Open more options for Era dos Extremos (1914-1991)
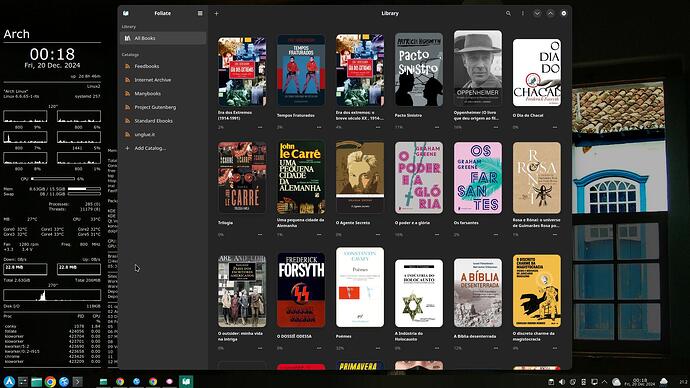Viewport: 690px width, 388px height. [x=260, y=127]
